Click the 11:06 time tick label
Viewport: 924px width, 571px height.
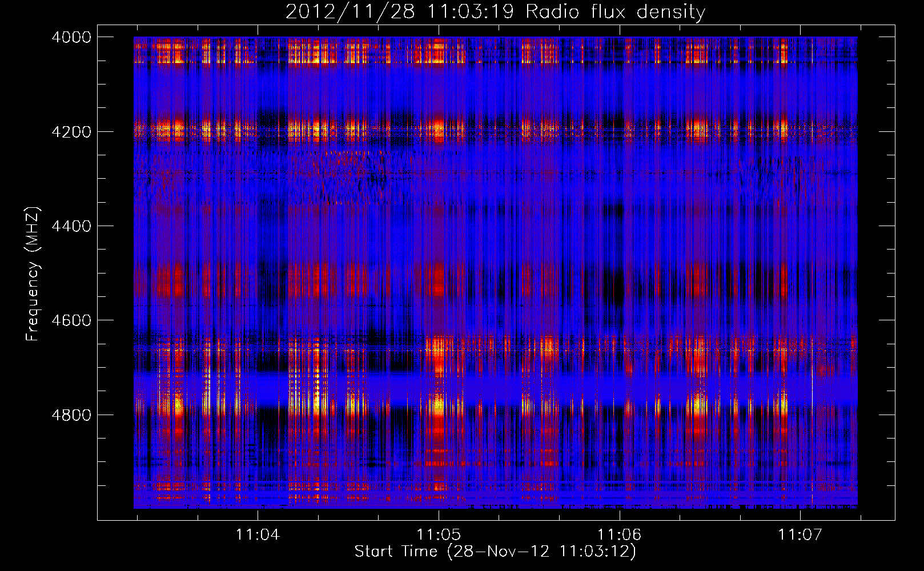tap(620, 535)
